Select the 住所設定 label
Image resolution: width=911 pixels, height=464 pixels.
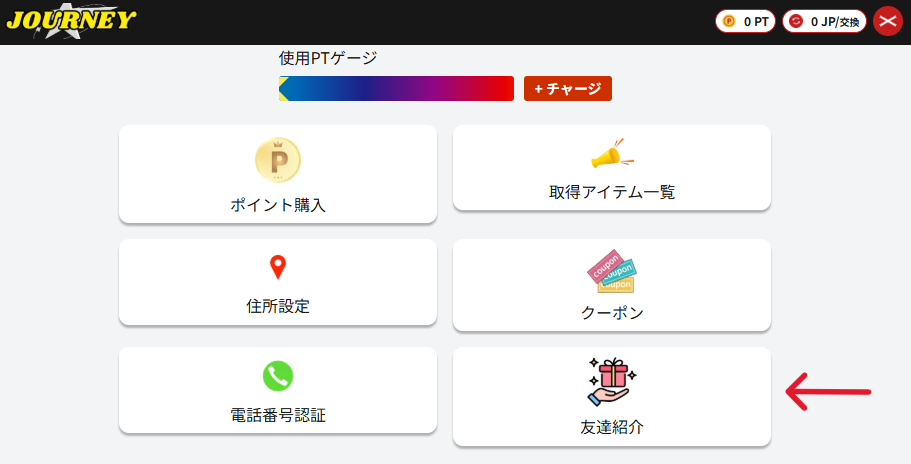pos(278,306)
